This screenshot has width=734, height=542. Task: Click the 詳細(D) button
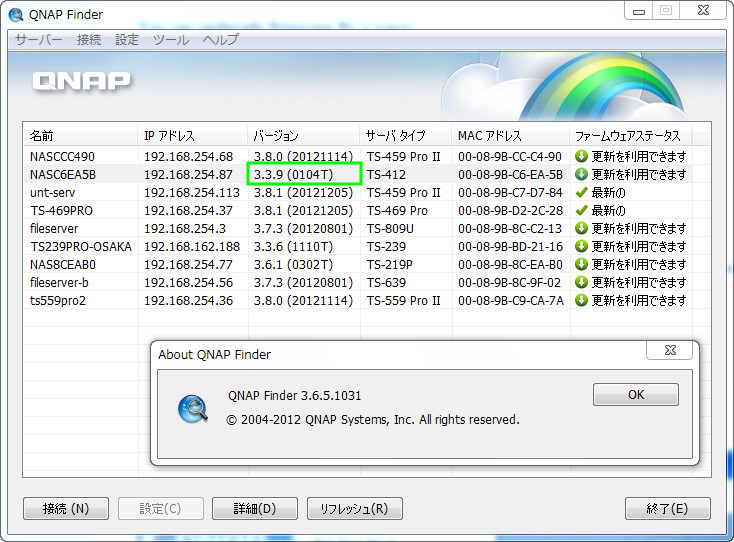(255, 508)
